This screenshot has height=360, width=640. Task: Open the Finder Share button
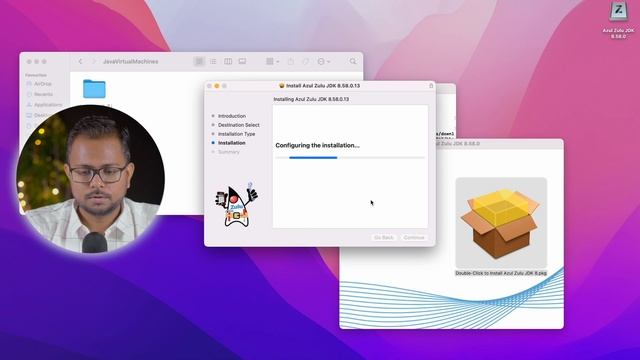click(x=291, y=61)
